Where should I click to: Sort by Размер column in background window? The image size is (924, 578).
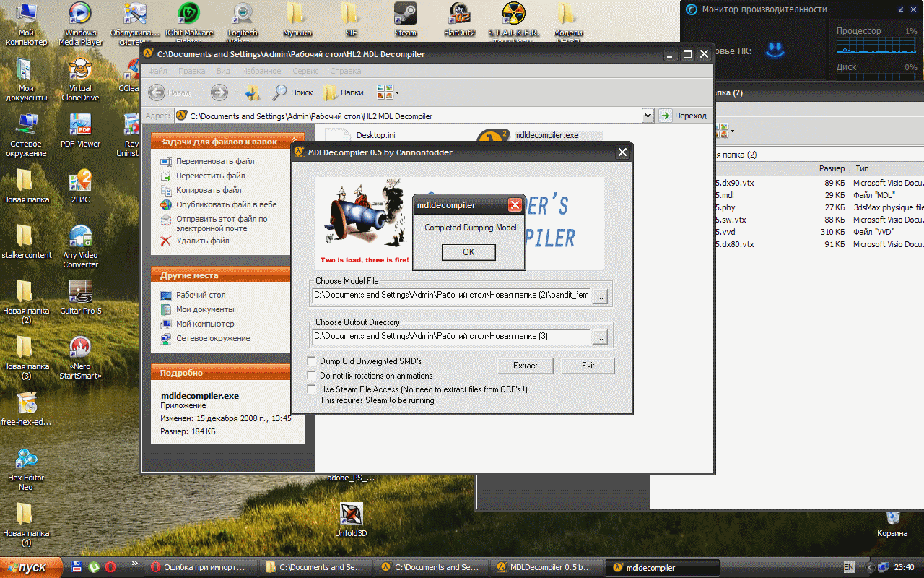coord(832,168)
